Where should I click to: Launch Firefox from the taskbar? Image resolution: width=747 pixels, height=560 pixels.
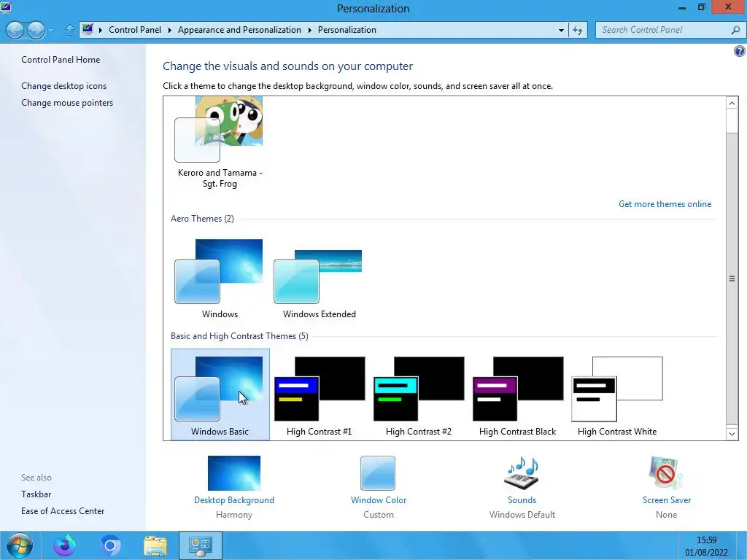pyautogui.click(x=64, y=545)
